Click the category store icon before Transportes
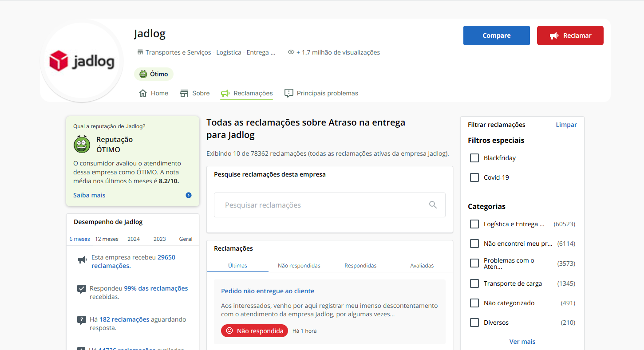644x350 pixels. (x=140, y=52)
